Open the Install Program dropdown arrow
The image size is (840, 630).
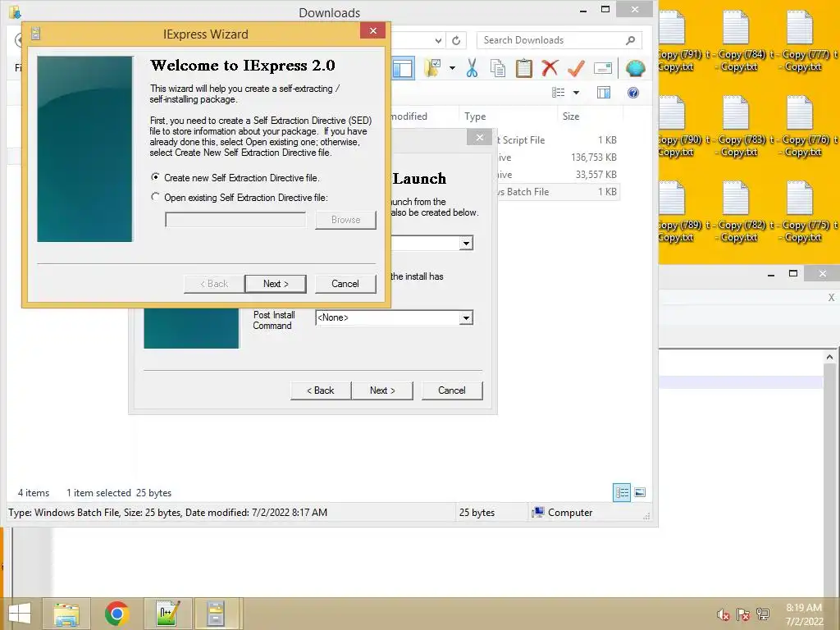pos(466,243)
